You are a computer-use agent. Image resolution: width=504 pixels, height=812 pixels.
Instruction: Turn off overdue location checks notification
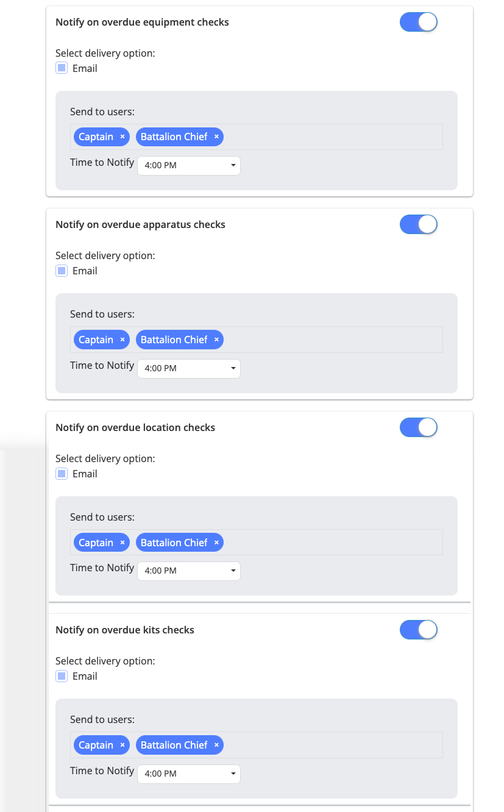click(419, 428)
